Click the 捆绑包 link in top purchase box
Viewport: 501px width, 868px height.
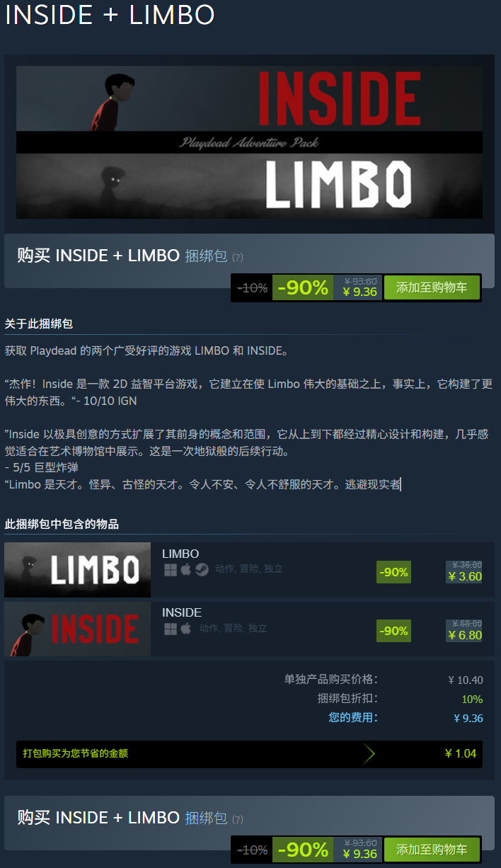206,256
